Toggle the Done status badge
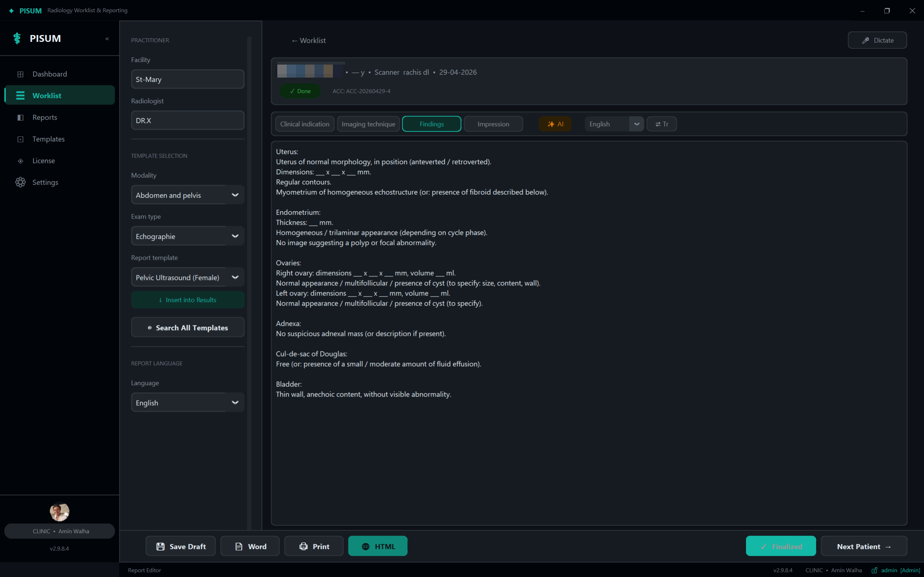This screenshot has width=924, height=577. [300, 91]
